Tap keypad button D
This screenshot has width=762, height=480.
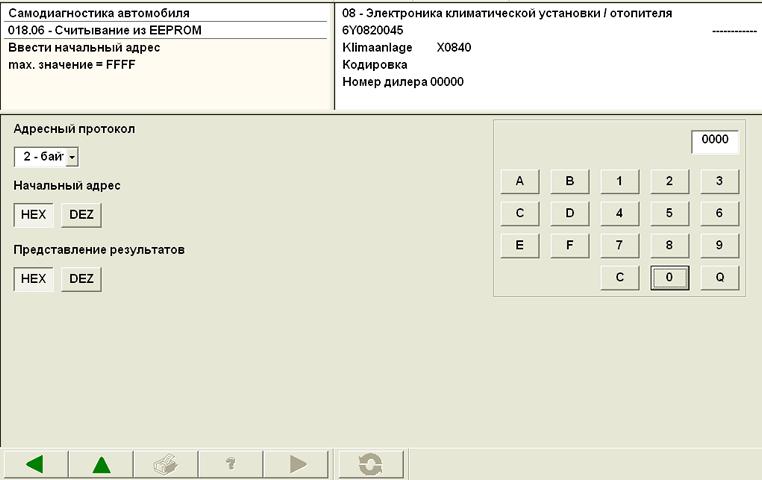pos(570,213)
